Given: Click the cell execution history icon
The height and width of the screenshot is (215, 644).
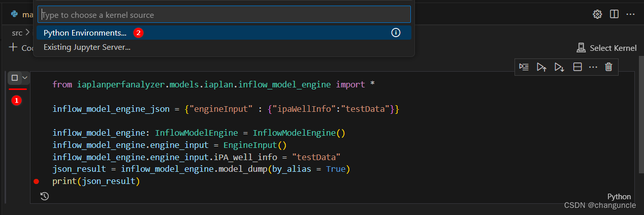Looking at the screenshot, I should (45, 196).
